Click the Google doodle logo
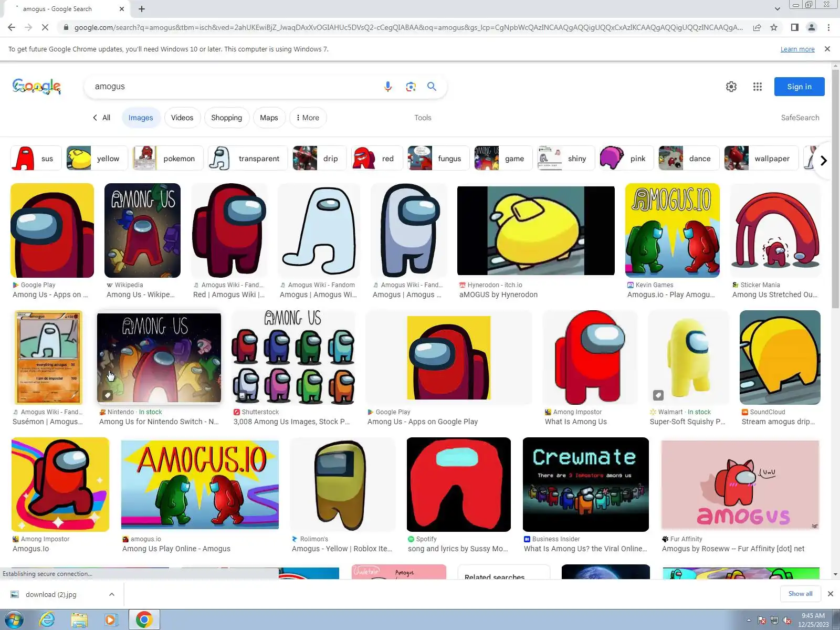Viewport: 840px width, 630px height. click(x=36, y=87)
